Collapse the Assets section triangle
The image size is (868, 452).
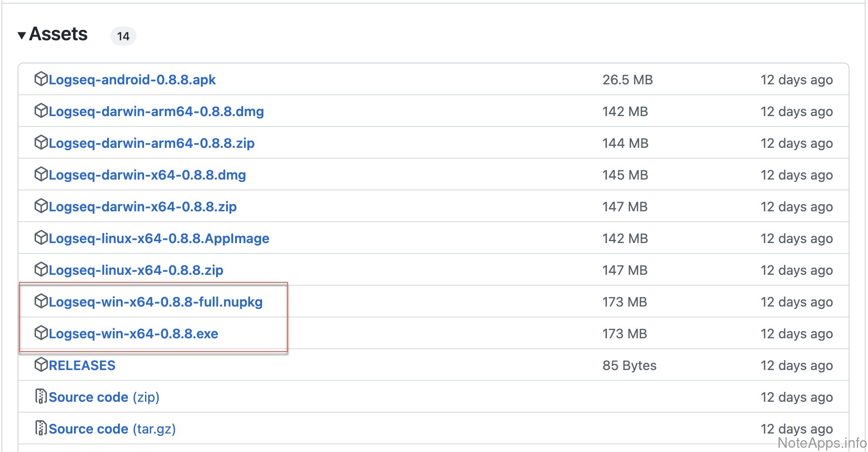(21, 36)
